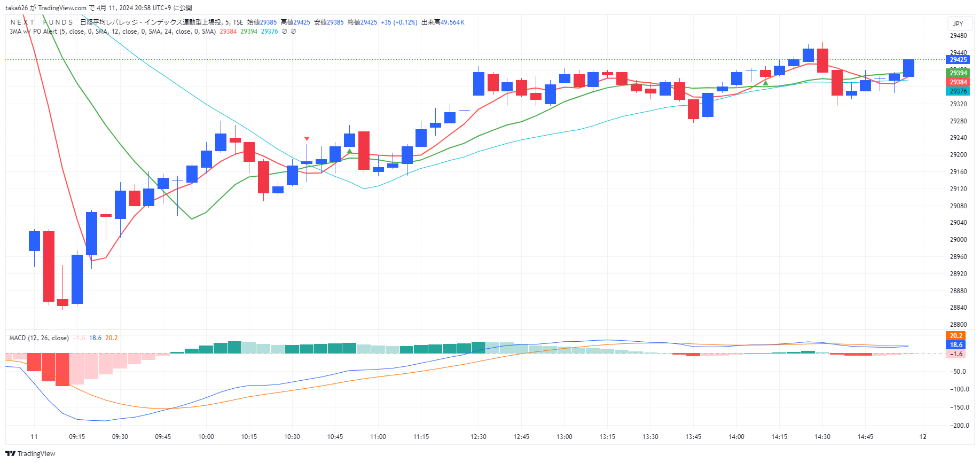This screenshot has height=463, width=980.
Task: Click the green up-triangle marker near 10:45
Action: 349,151
